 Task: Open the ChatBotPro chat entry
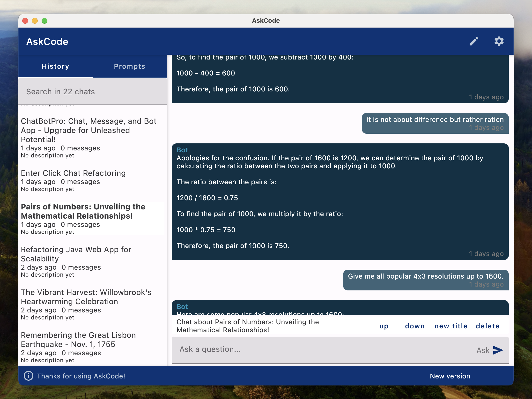[89, 130]
